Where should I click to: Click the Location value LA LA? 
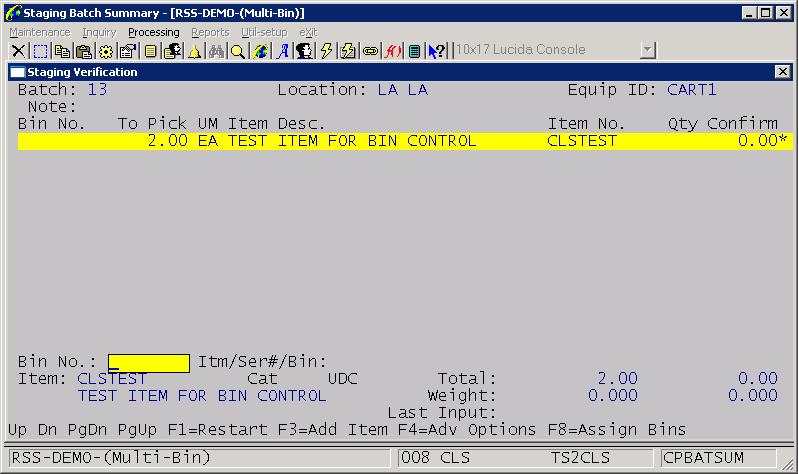(x=403, y=90)
